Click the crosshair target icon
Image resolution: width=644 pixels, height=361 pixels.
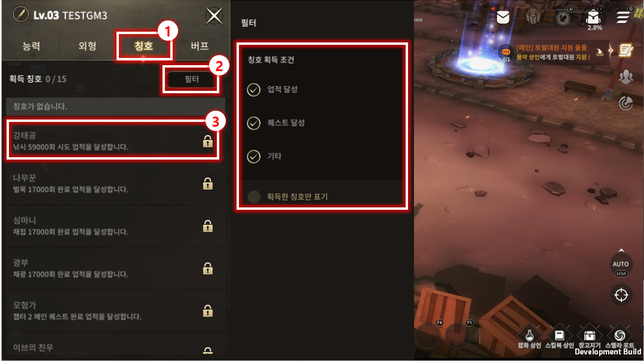click(621, 295)
